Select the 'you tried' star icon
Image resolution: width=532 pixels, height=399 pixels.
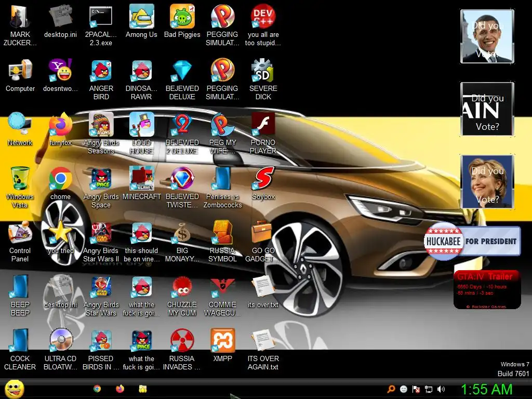tap(60, 233)
